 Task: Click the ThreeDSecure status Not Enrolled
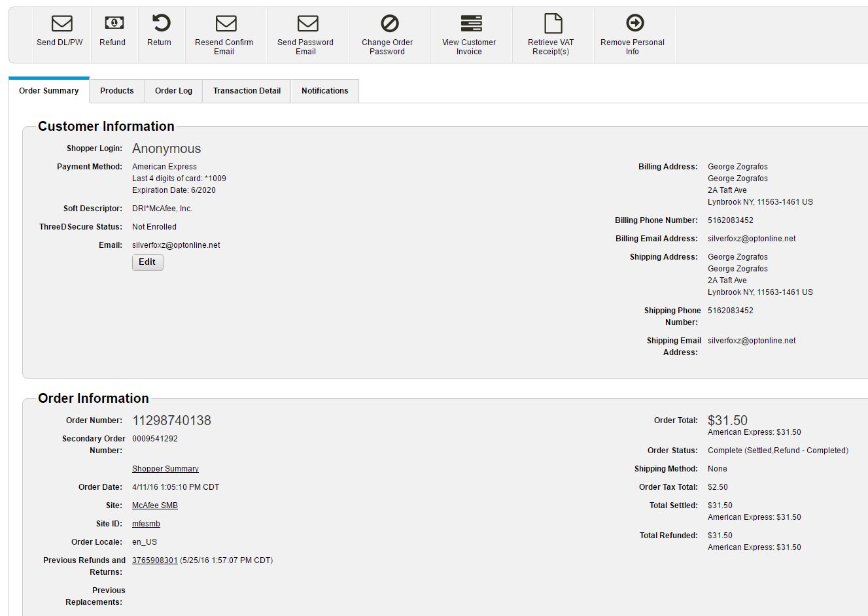point(154,227)
